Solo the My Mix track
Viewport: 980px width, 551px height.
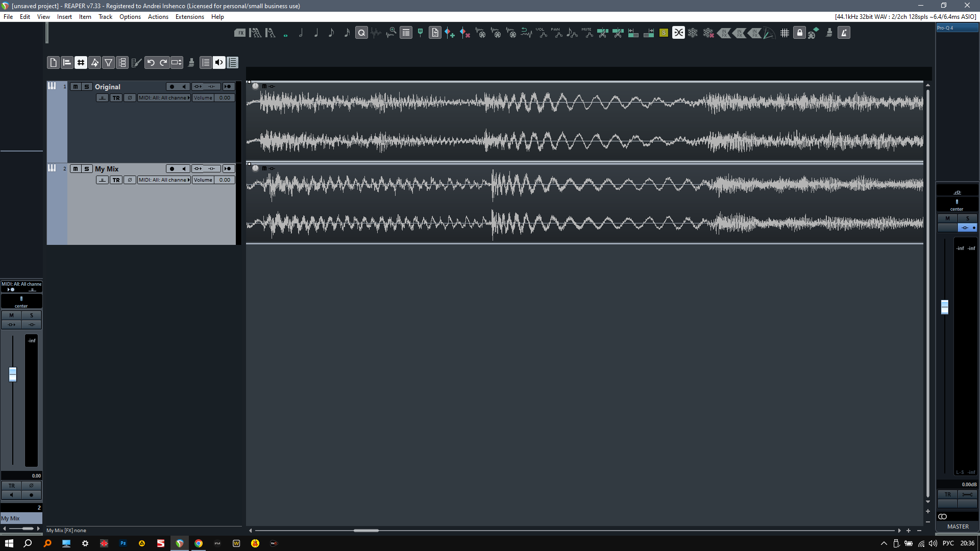click(87, 169)
